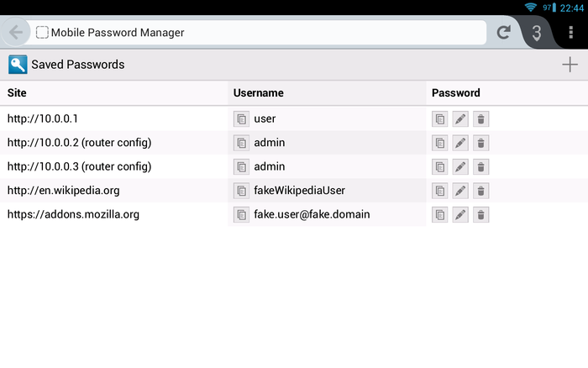Viewport: 588px width, 368px height.
Task: Copy the fakeWikipediaUser username
Action: (x=241, y=191)
